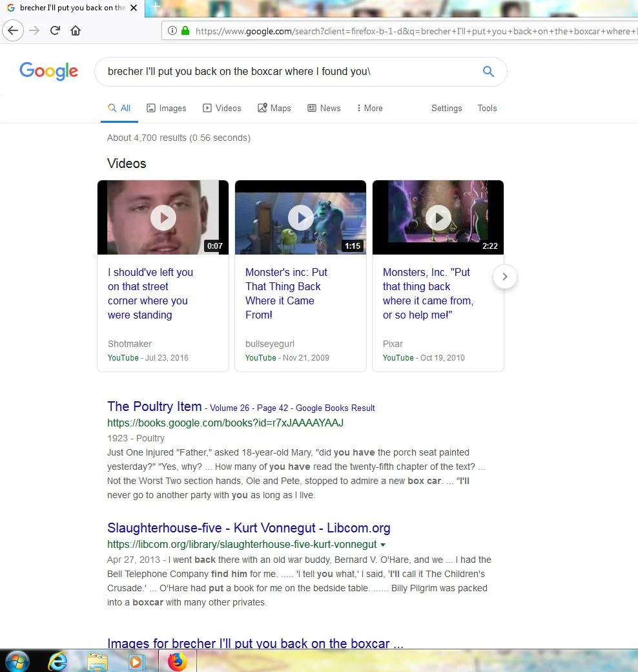The width and height of the screenshot is (638, 672).
Task: Open search Tools
Action: coord(488,108)
